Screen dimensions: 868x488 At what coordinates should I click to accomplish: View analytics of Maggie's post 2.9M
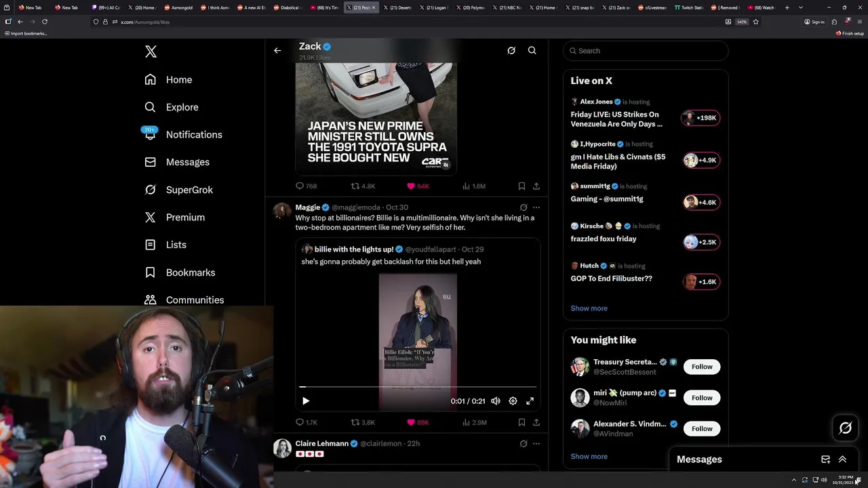pos(474,422)
